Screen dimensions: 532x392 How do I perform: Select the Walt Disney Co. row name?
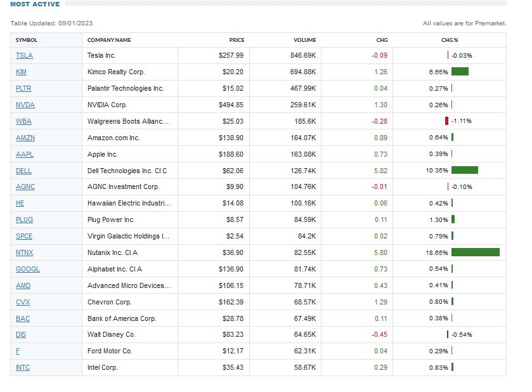pos(111,334)
